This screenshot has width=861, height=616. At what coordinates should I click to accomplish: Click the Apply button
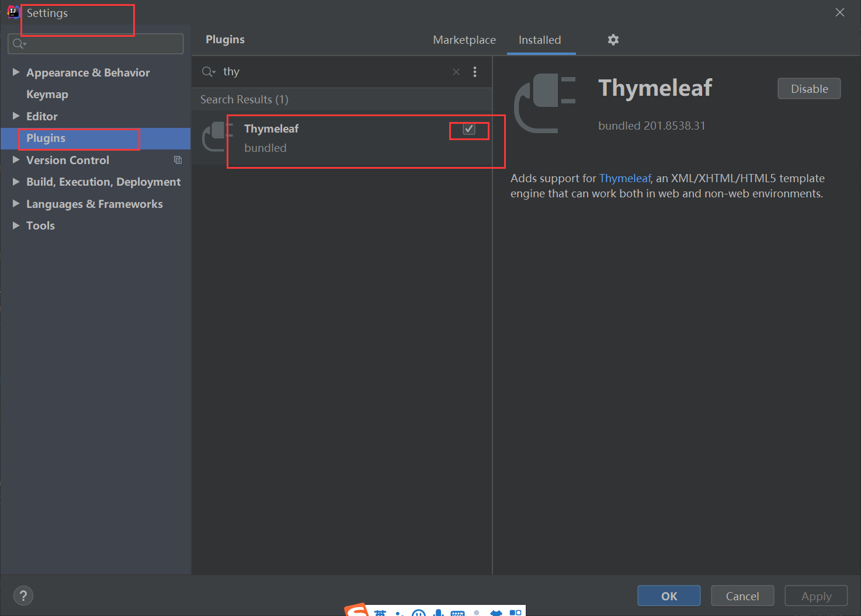816,596
